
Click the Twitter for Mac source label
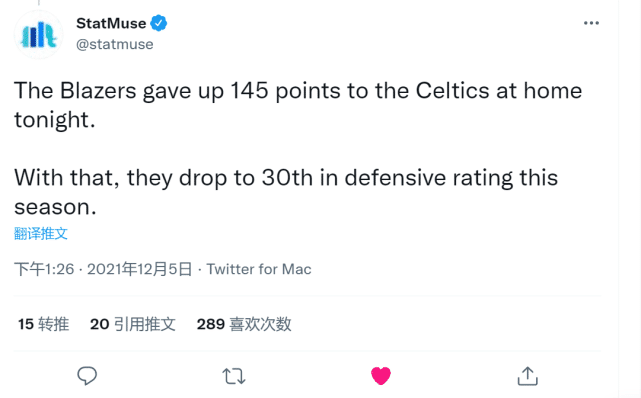[259, 269]
